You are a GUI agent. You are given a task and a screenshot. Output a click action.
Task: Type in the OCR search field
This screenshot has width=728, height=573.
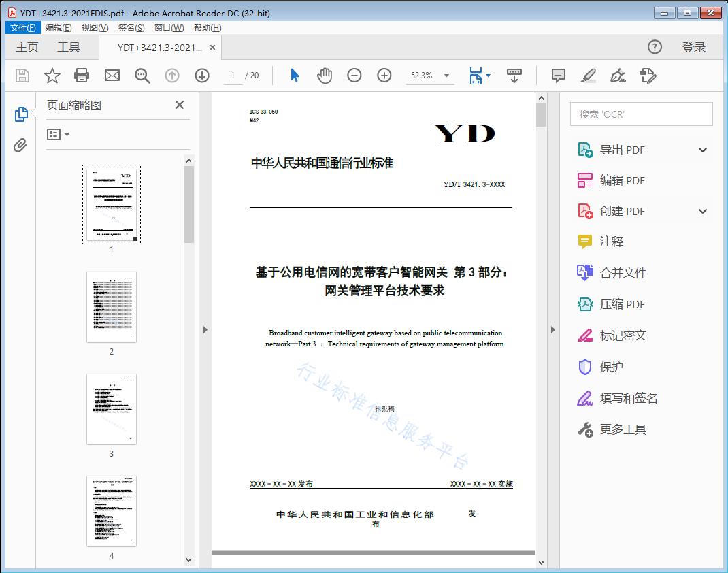640,114
